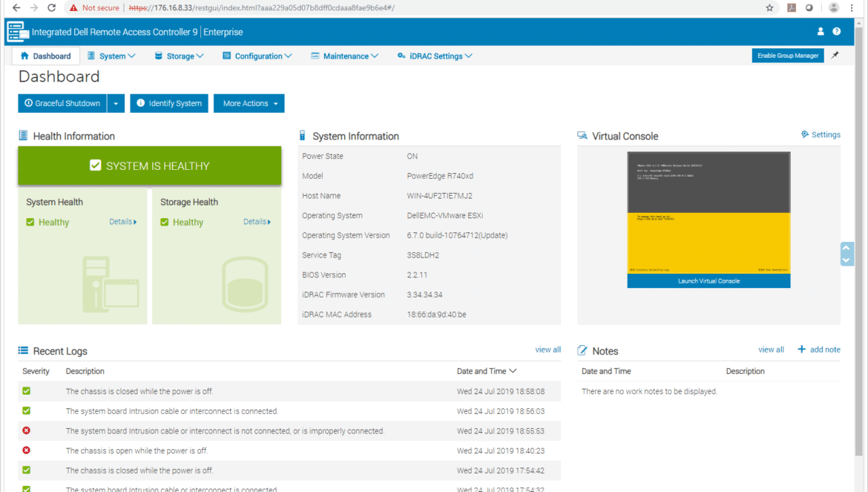Viewport: 868px width, 492px height.
Task: Click the browser address bar URL
Action: [261, 7]
